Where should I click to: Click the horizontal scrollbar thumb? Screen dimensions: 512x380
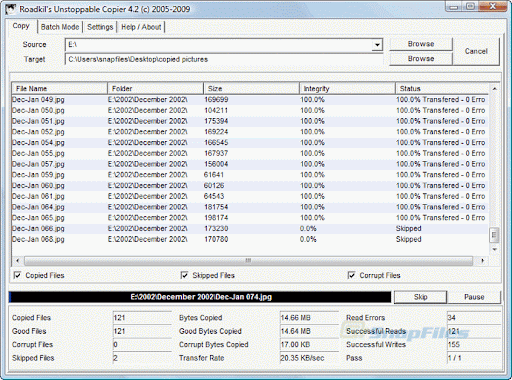tap(248, 260)
